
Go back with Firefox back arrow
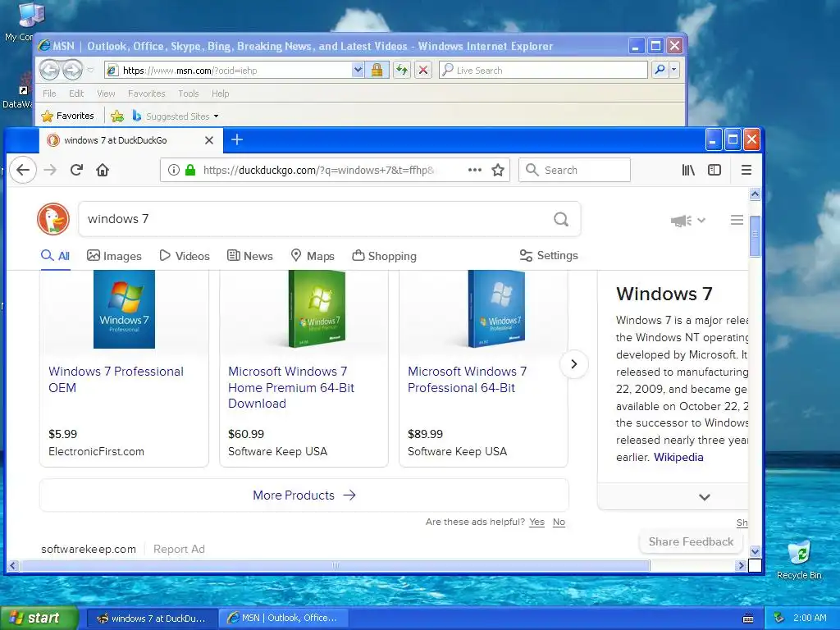click(23, 171)
